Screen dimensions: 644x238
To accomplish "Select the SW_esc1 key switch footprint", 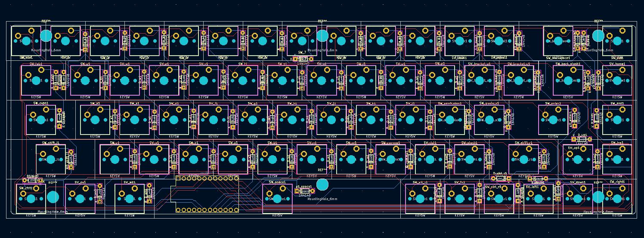I will (x=26, y=41).
